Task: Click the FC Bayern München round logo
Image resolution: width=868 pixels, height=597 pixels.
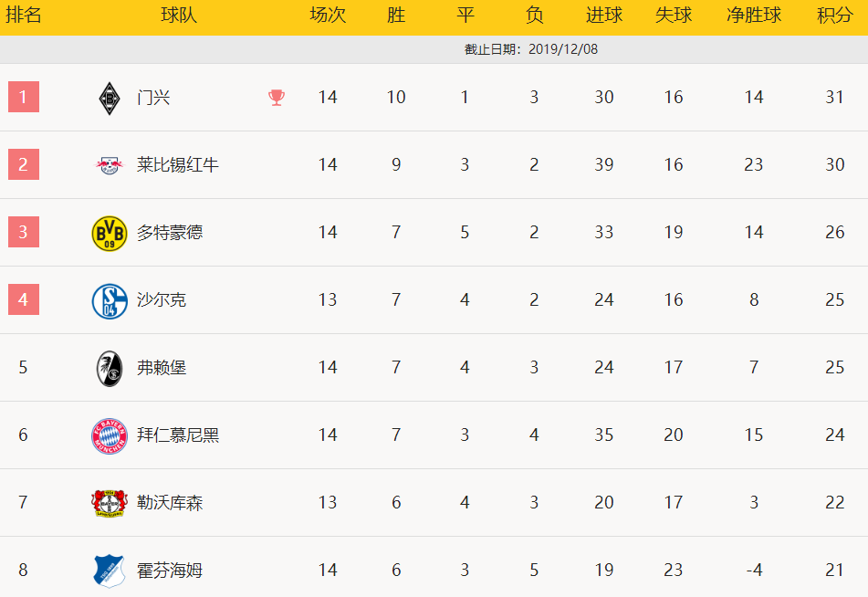Action: [x=110, y=435]
